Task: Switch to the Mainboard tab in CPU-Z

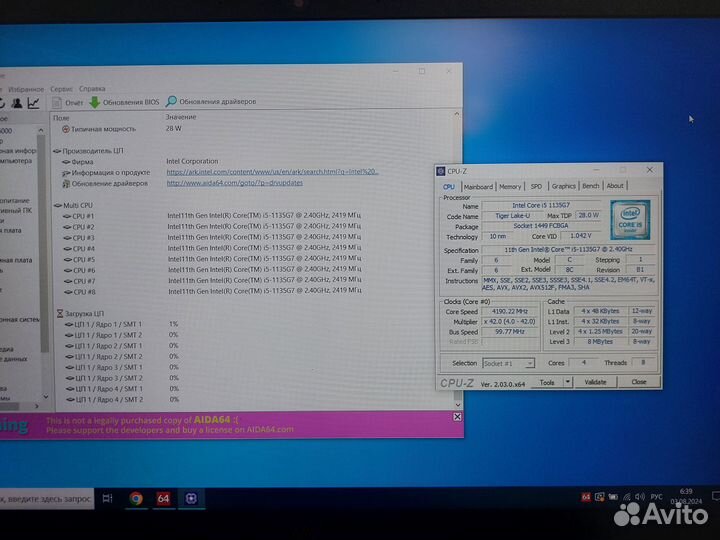Action: click(x=478, y=187)
